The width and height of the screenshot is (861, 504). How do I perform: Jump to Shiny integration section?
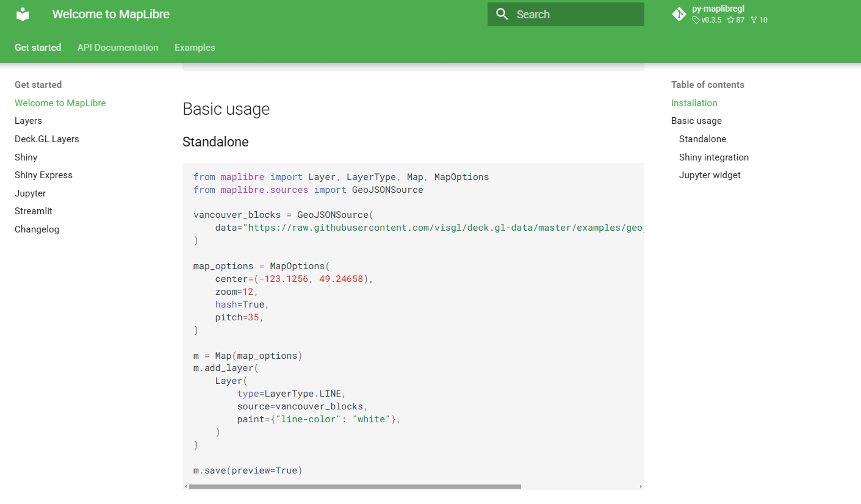click(713, 157)
